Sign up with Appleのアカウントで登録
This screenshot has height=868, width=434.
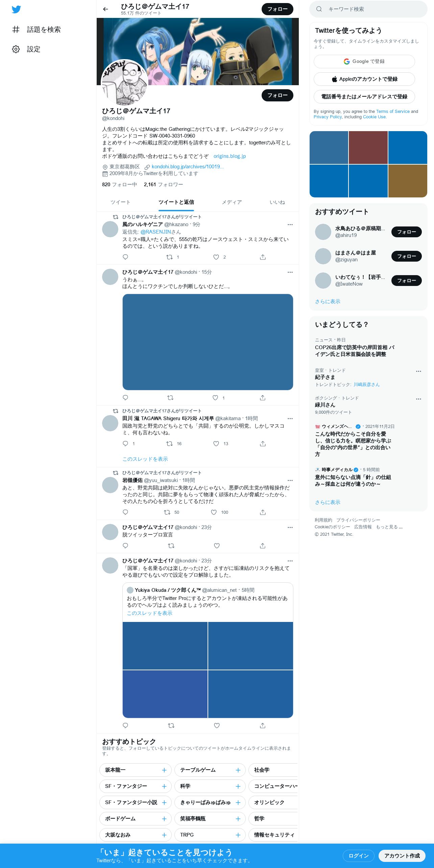pyautogui.click(x=364, y=79)
